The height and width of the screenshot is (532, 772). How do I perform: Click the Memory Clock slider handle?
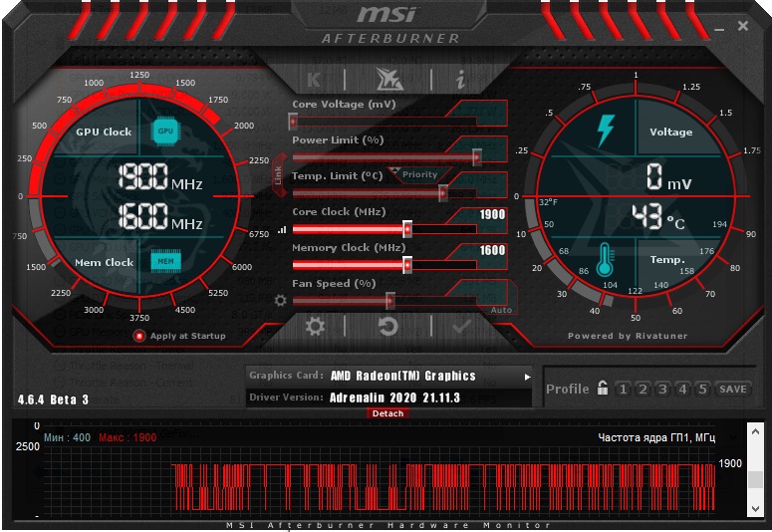tap(407, 265)
